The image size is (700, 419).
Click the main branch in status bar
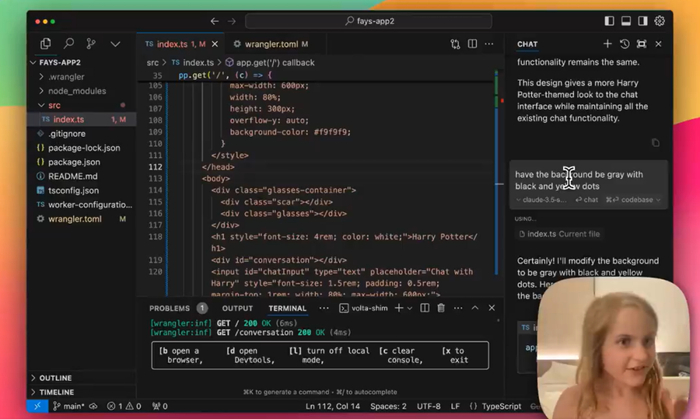tap(72, 406)
